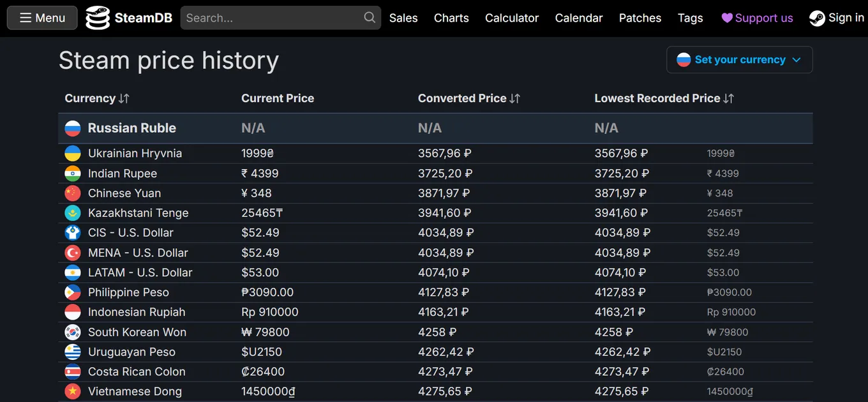Select the MENA - U.S. Dollar name
This screenshot has width=868, height=402.
pyautogui.click(x=138, y=253)
